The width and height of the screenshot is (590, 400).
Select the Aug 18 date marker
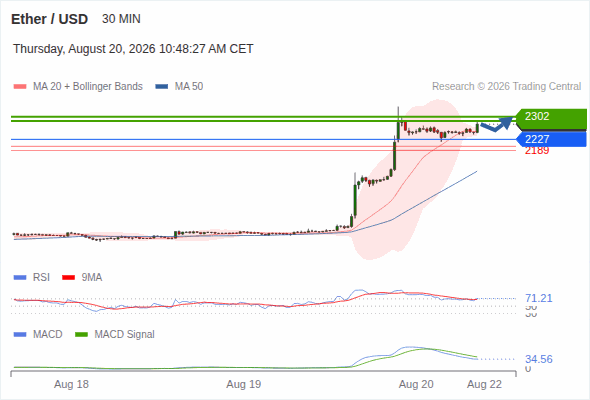71,384
